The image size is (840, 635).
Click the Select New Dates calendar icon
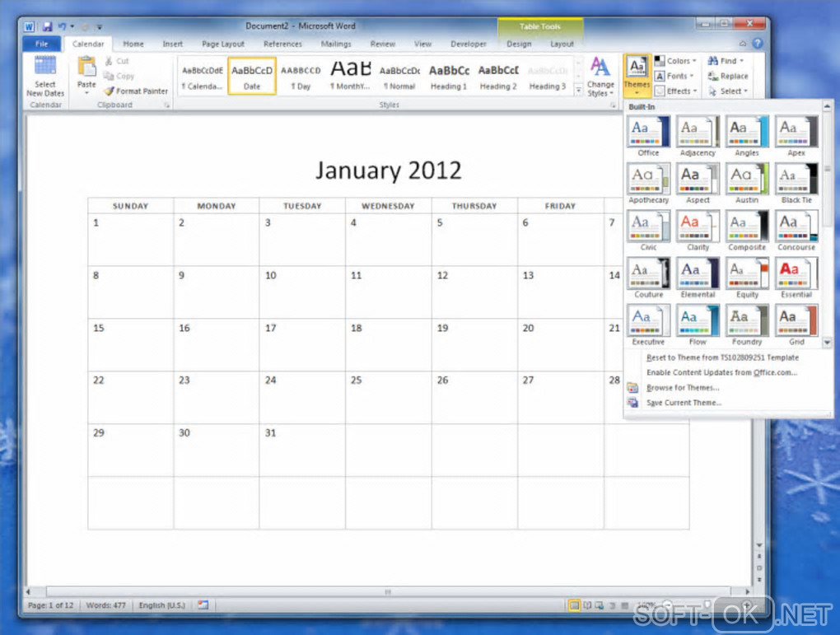[45, 66]
